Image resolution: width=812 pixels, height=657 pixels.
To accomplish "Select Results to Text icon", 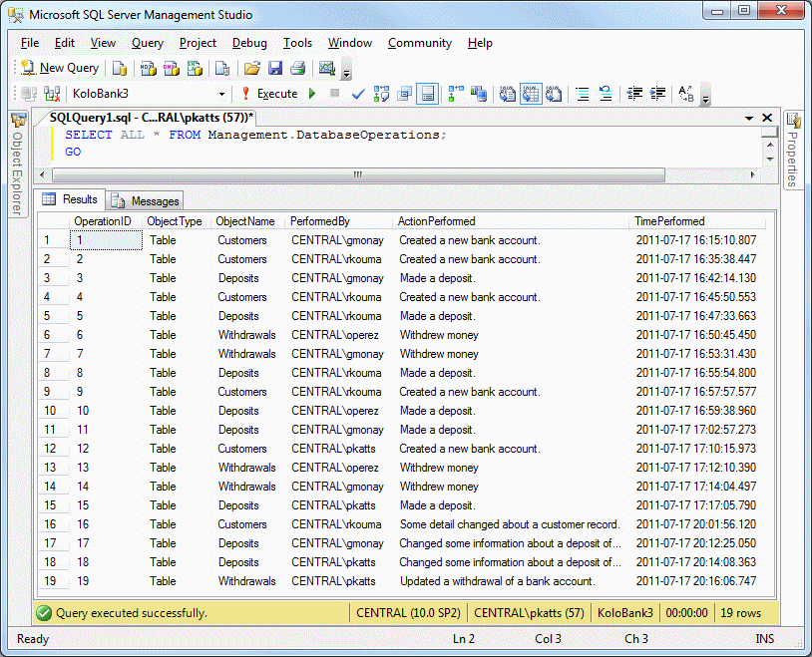I will click(x=508, y=94).
